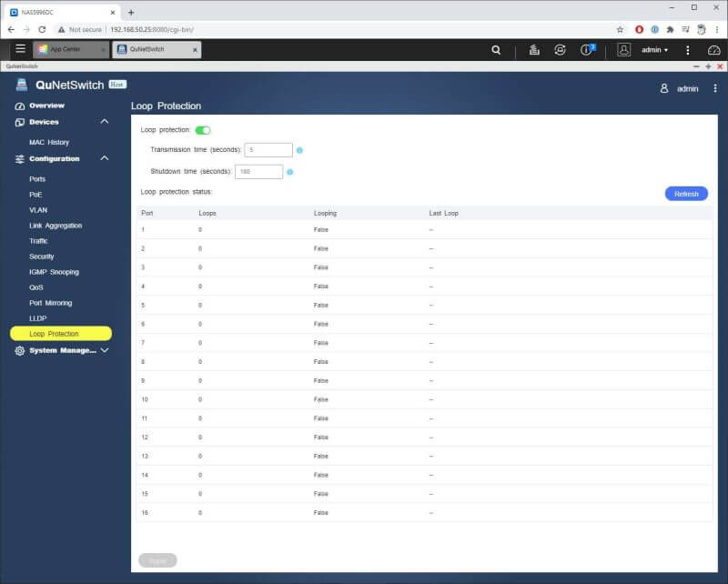Select Loop Protection menu item
728x584 pixels.
click(x=61, y=334)
